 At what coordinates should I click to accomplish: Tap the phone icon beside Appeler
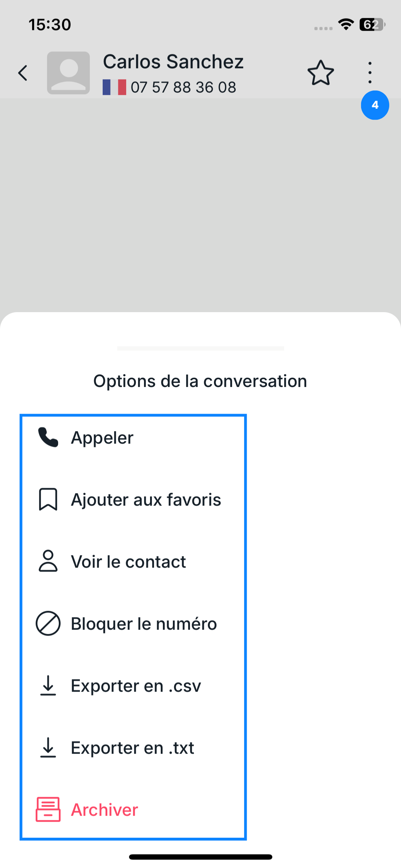(48, 437)
